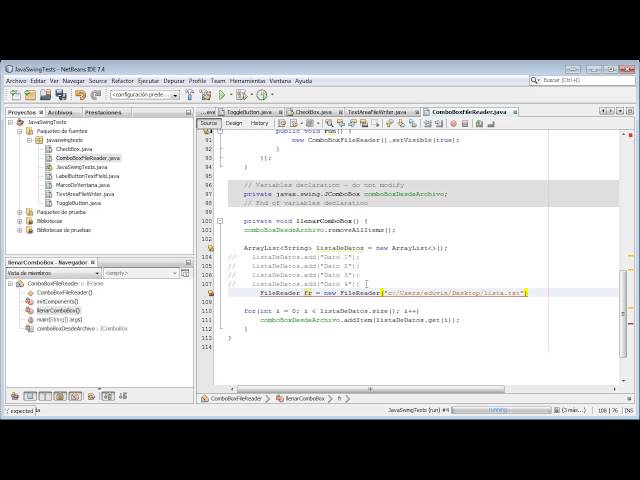Go to previous bookmark in editor toolbar
640x480 pixels.
(x=389, y=123)
